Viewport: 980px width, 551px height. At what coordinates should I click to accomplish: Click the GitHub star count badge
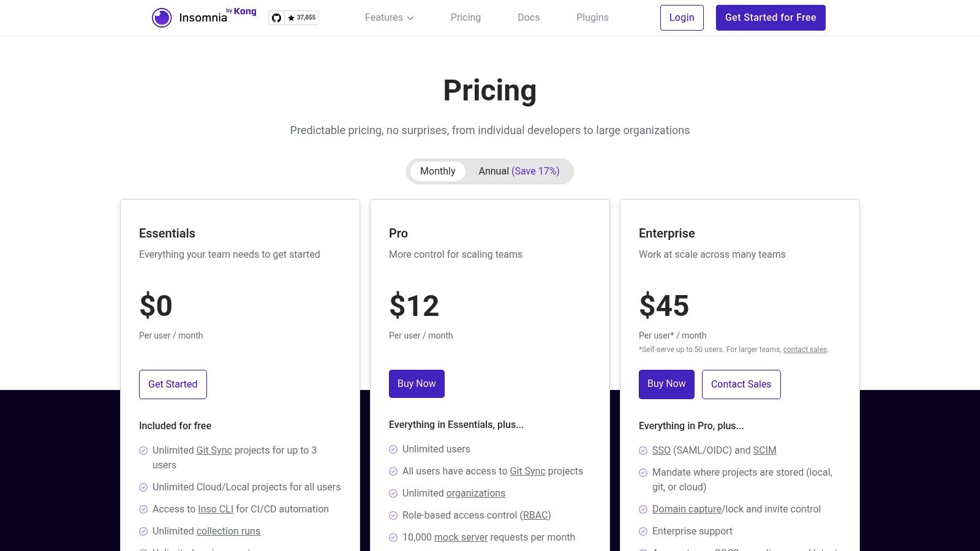click(x=302, y=18)
